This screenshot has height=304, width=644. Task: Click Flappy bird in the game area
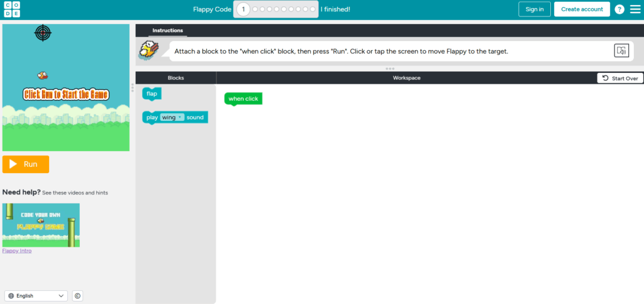click(42, 75)
